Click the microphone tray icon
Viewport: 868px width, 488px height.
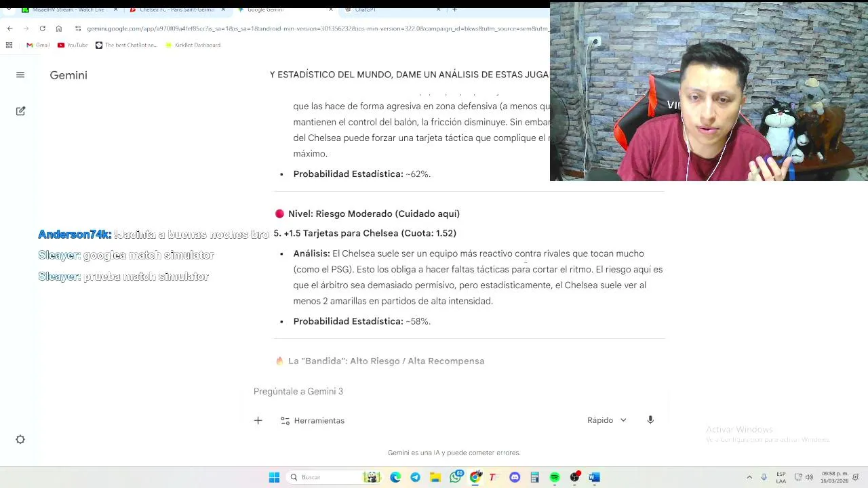764,477
